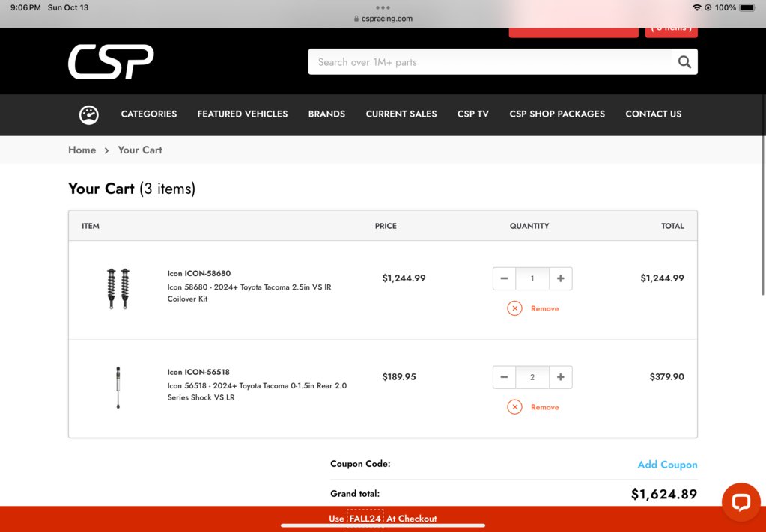Open the Brands menu

tap(326, 114)
